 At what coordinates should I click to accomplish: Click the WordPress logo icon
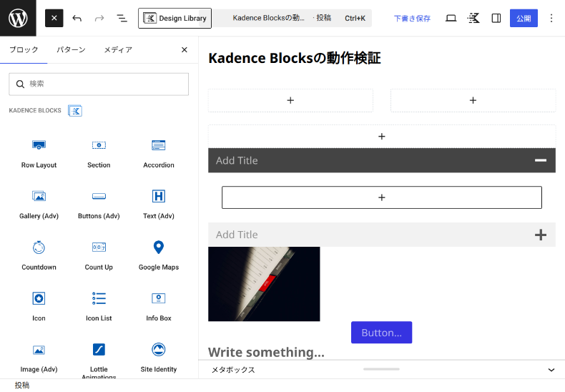pos(18,18)
